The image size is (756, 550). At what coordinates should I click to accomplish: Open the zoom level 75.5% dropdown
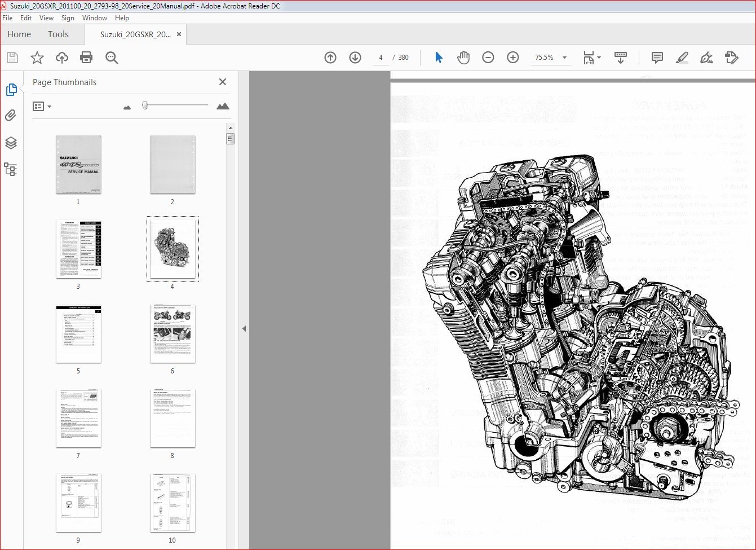click(x=564, y=58)
